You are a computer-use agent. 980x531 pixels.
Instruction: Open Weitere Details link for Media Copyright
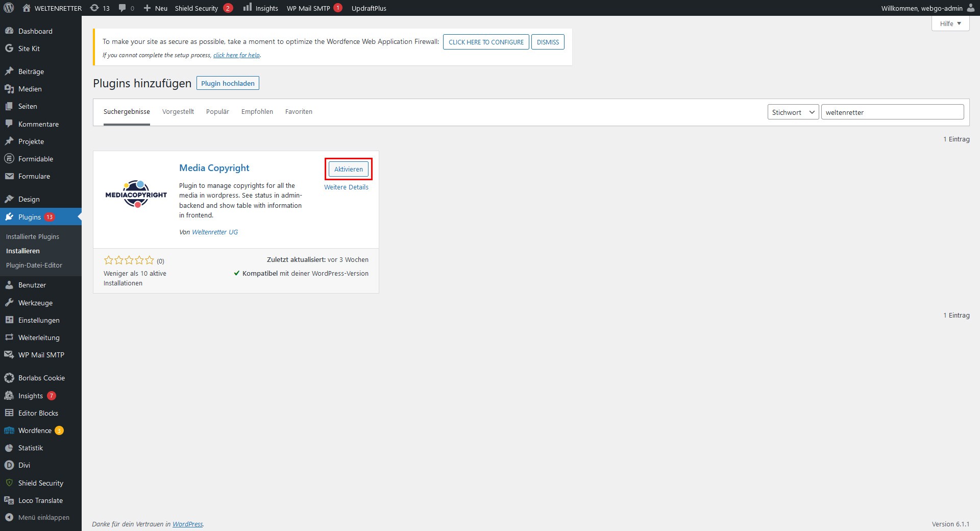pos(346,187)
